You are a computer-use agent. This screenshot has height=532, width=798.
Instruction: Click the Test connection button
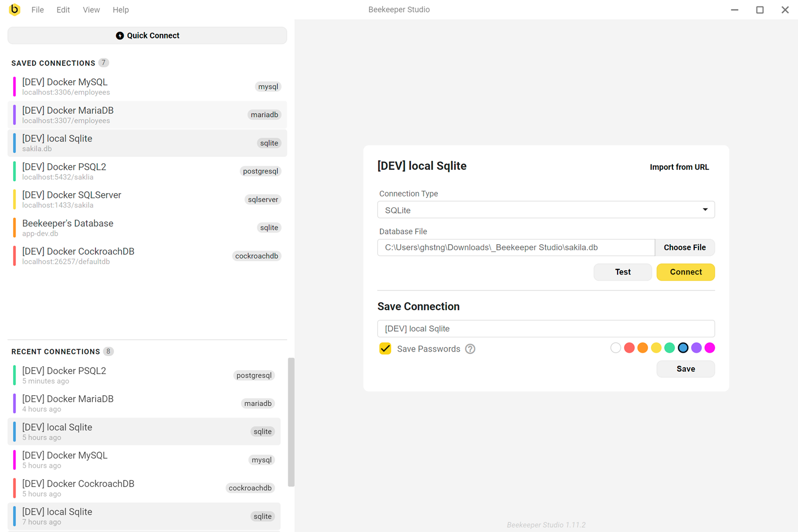coord(622,272)
